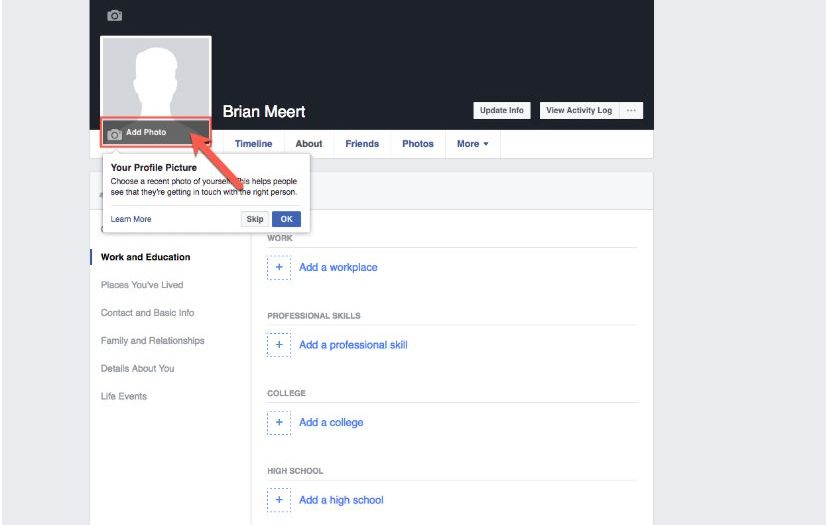Click the Your Profile Picture tooltip title
The width and height of the screenshot is (826, 525).
point(154,167)
